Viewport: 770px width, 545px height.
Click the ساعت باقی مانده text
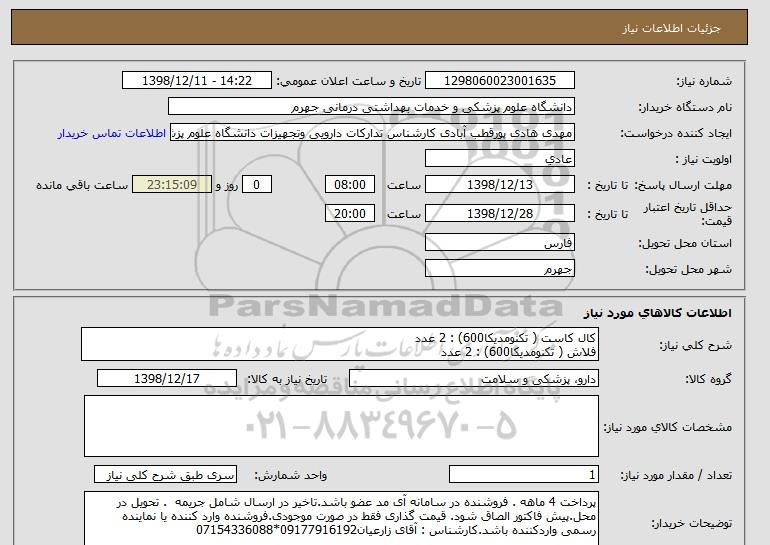[82, 186]
